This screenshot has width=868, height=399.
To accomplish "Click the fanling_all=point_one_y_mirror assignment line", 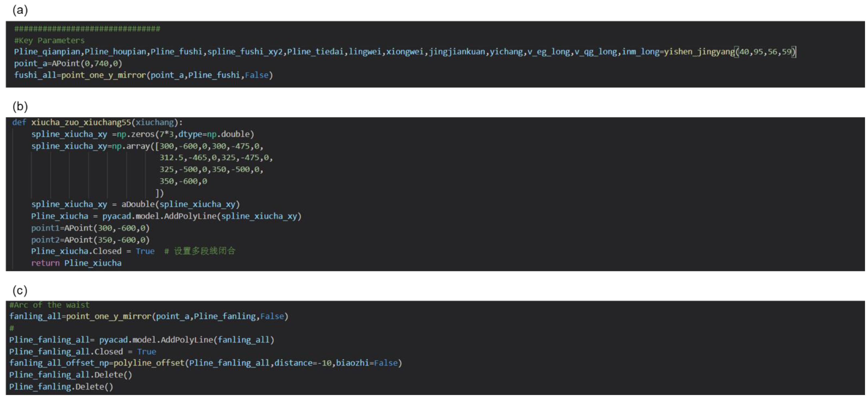I will pos(149,317).
